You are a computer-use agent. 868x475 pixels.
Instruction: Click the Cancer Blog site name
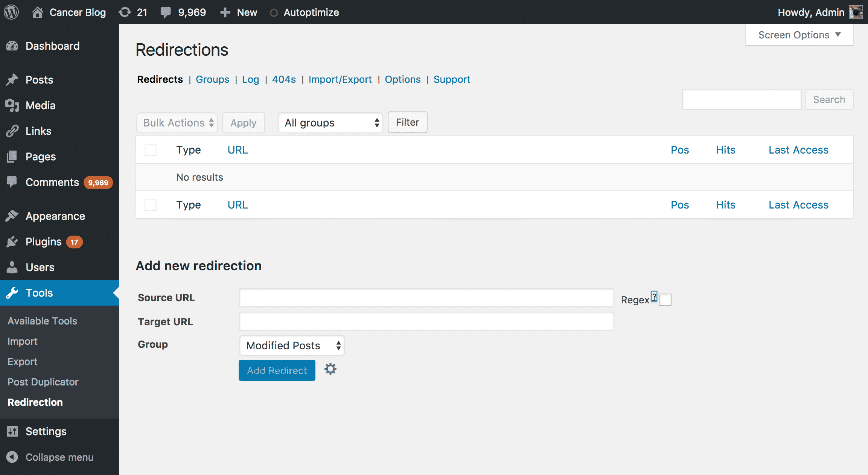pyautogui.click(x=78, y=12)
